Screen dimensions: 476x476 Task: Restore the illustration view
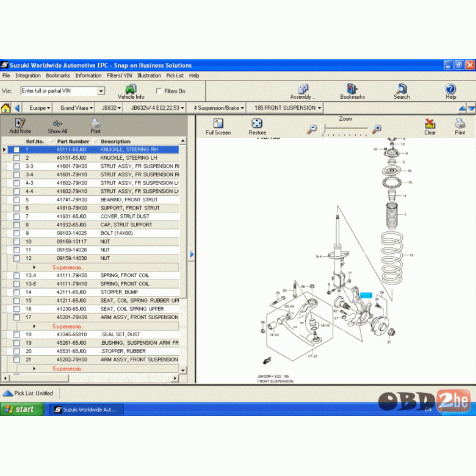pos(257,127)
